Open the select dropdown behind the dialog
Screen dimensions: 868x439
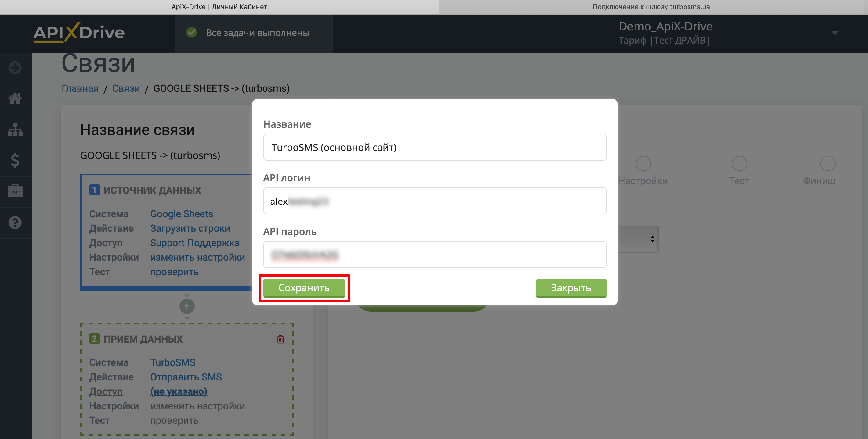(x=638, y=239)
